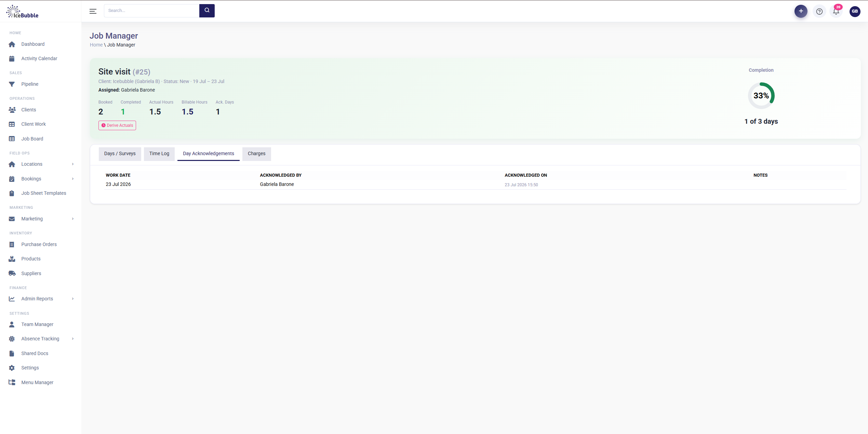Click the Clients people icon
Screen dimensions: 868x434
[x=12, y=110]
